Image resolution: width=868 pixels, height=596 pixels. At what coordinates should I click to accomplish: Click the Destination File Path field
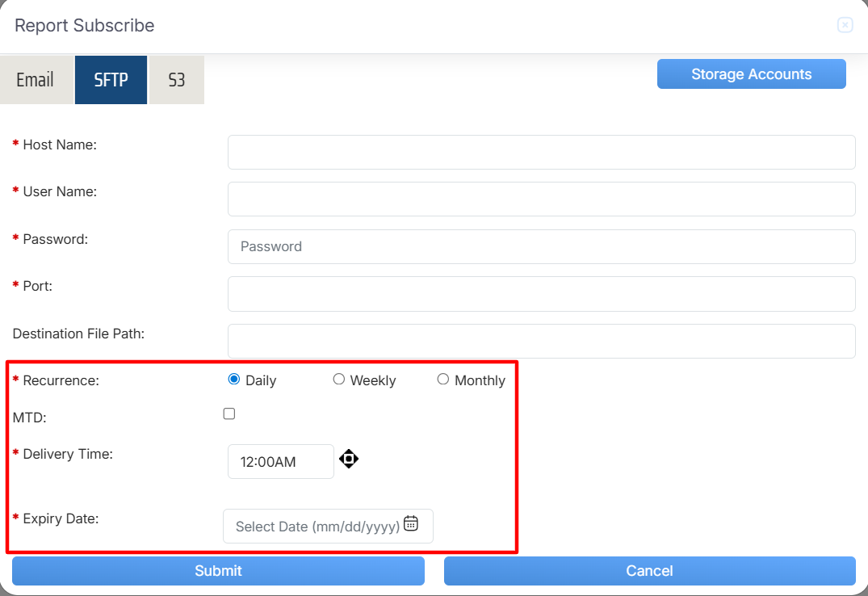[x=541, y=341]
